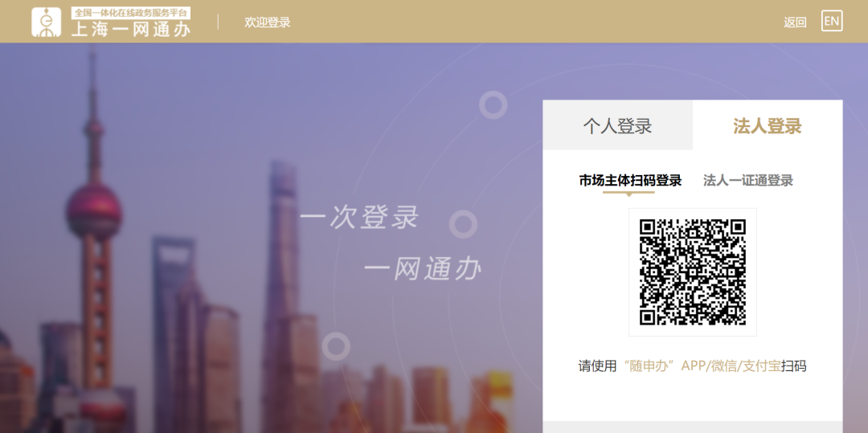
Task: Open the 法人一证通登录 sub-tab
Action: pyautogui.click(x=748, y=180)
